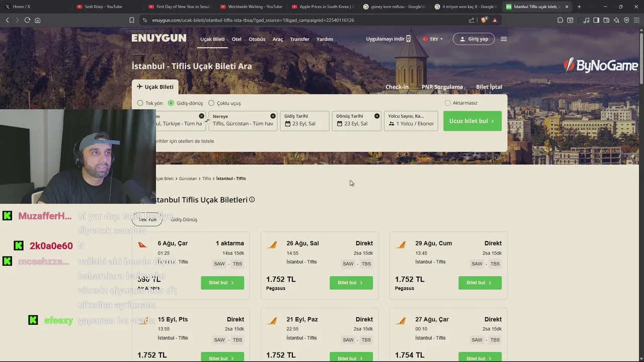The image size is (644, 362).
Task: Click the Tiflis breadcrumb link
Action: point(207,178)
